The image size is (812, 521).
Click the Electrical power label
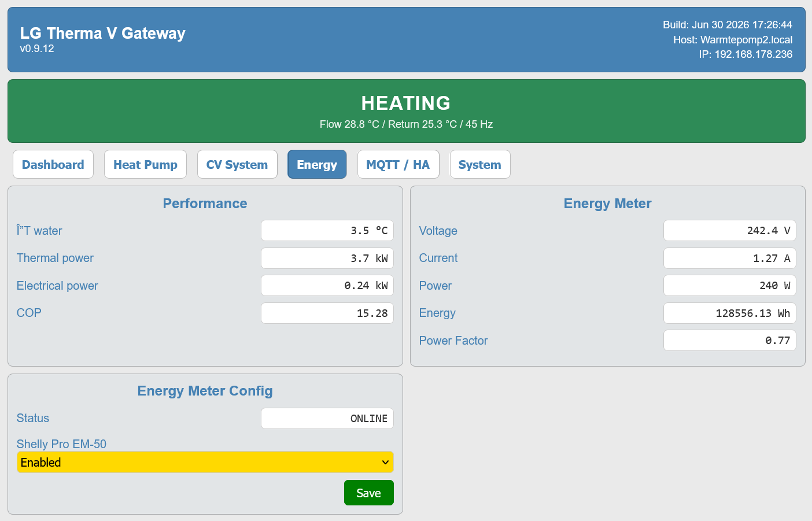pos(57,286)
